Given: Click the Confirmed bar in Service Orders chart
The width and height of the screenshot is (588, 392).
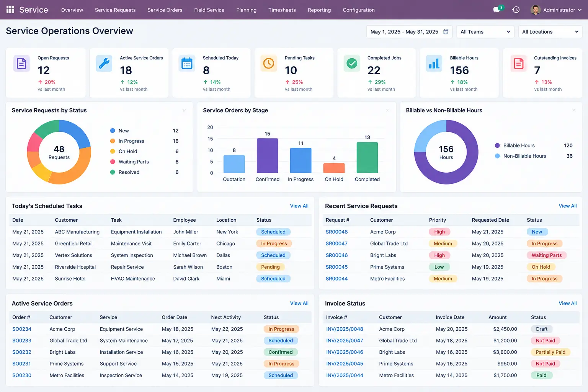Looking at the screenshot, I should click(268, 155).
